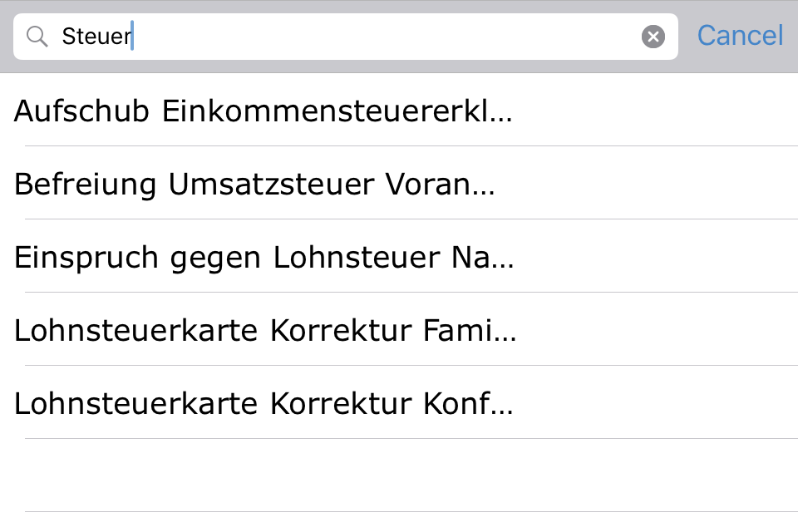Click the typed word Steuer in the search box
Screen dimensions: 798x532
coord(96,37)
